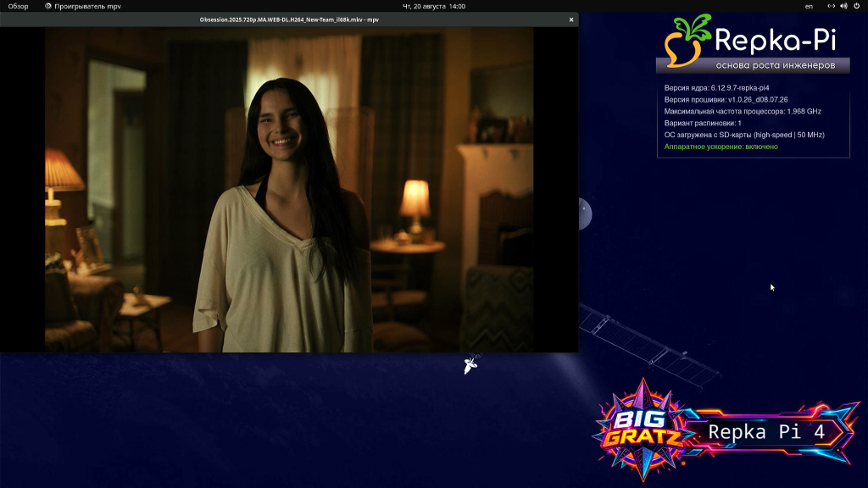Click the Версия ядра: 6.12.9.7-repka-pi4 line
This screenshot has width=868, height=488.
pos(716,88)
